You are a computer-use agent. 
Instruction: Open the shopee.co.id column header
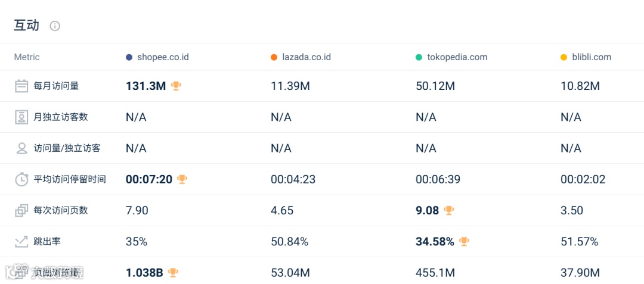163,57
